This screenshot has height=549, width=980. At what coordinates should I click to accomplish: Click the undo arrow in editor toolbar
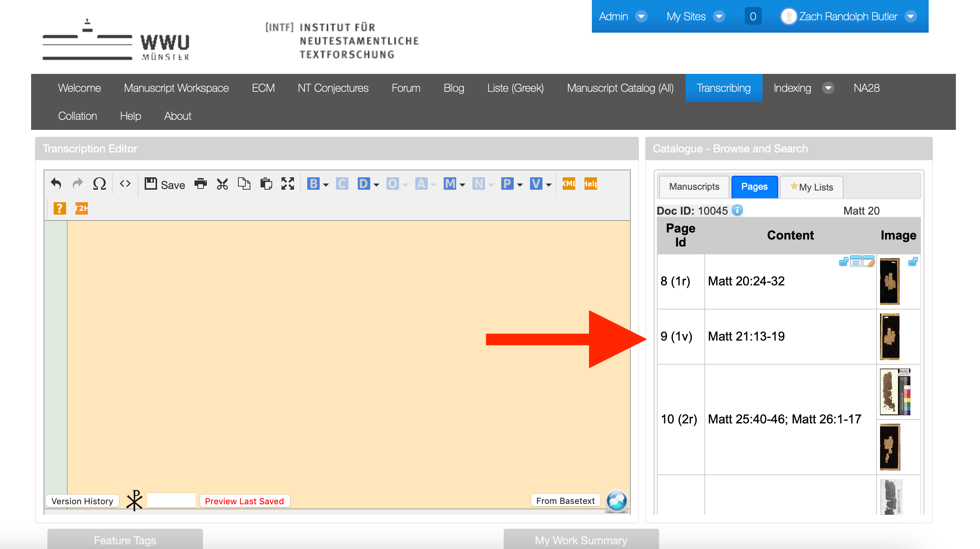[x=56, y=184]
